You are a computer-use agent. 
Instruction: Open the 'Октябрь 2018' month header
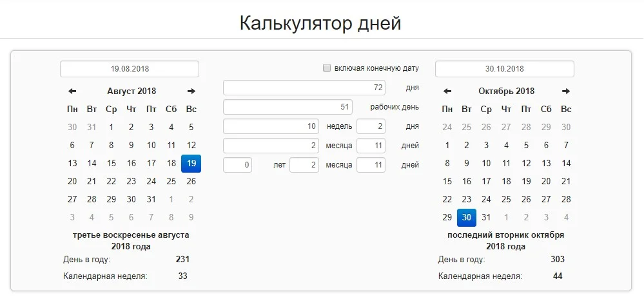506,91
